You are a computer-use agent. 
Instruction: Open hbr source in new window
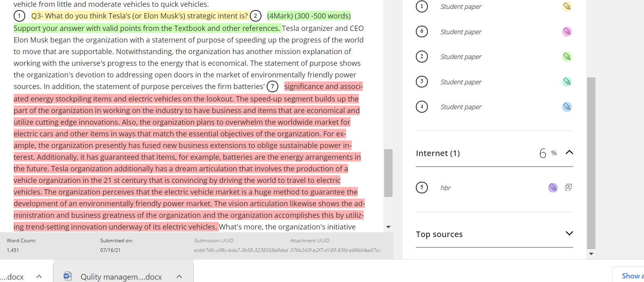click(568, 187)
